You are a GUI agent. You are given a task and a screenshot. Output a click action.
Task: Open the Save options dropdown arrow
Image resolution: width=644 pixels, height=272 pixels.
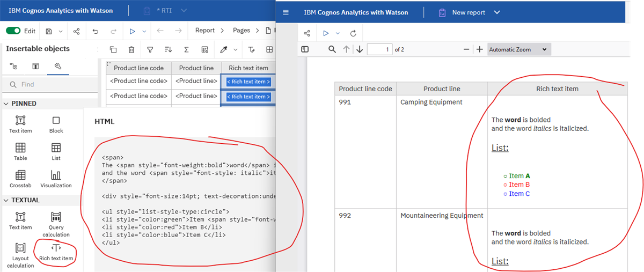coord(60,32)
